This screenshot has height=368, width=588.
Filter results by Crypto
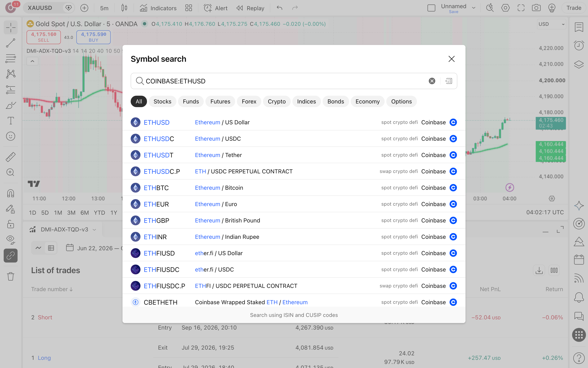[276, 101]
